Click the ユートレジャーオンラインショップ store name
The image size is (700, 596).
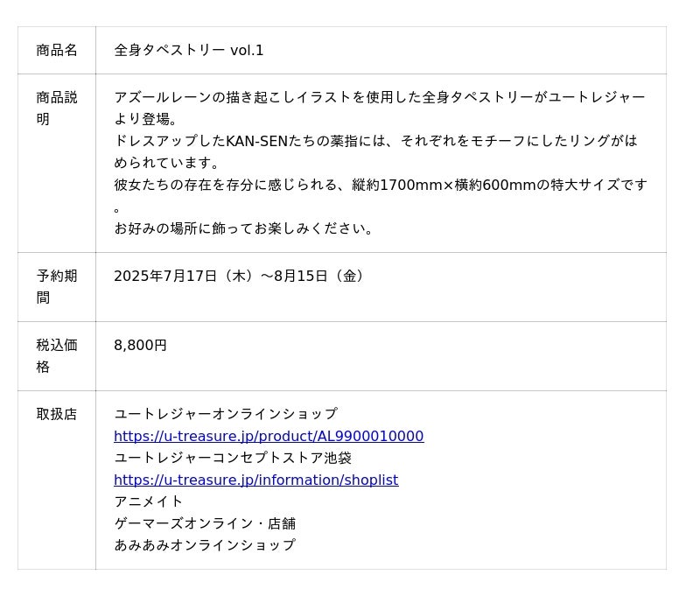point(225,414)
